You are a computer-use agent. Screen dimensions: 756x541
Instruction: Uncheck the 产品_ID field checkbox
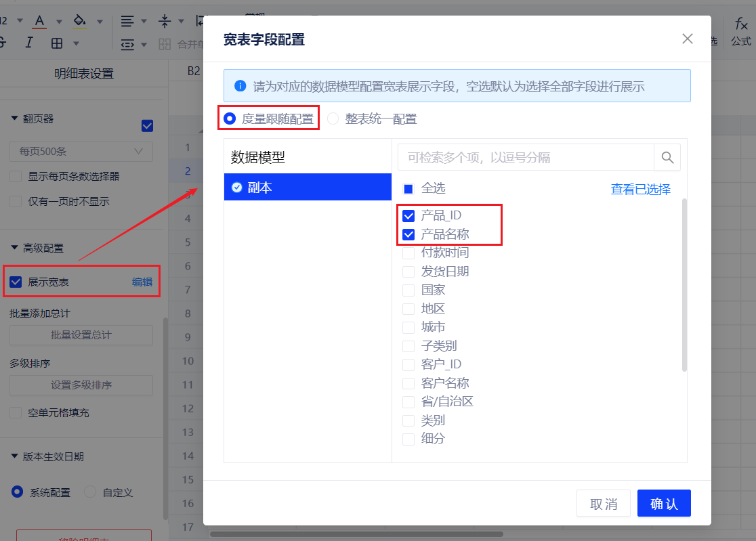click(x=408, y=216)
